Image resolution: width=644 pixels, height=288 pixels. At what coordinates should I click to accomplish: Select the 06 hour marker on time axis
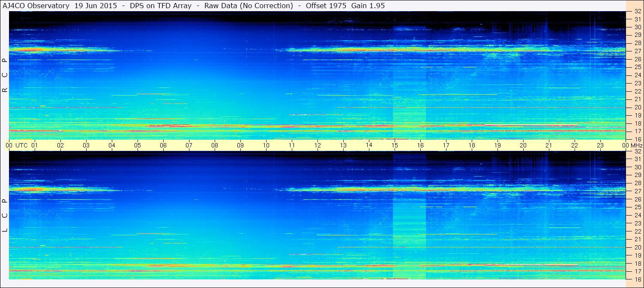163,145
